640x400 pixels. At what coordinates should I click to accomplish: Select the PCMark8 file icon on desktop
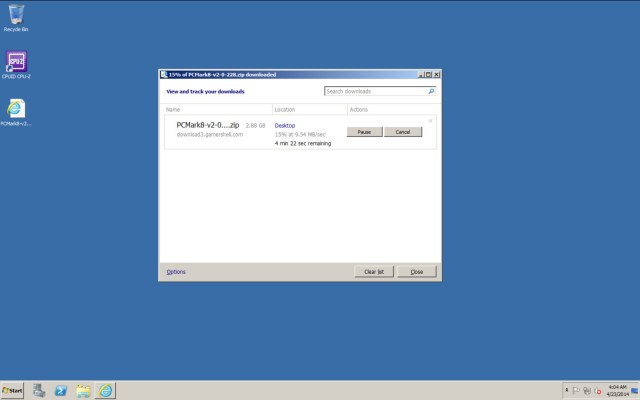pyautogui.click(x=16, y=112)
